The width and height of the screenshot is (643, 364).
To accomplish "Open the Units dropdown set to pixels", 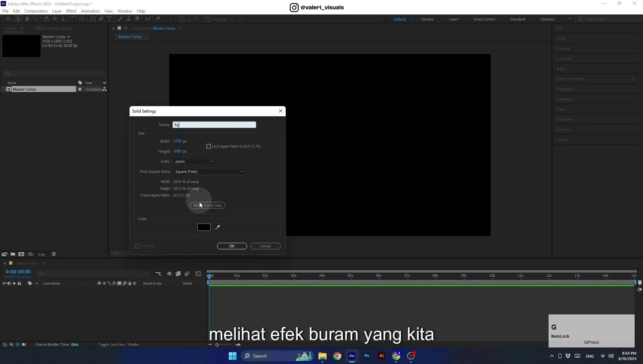I will [194, 162].
